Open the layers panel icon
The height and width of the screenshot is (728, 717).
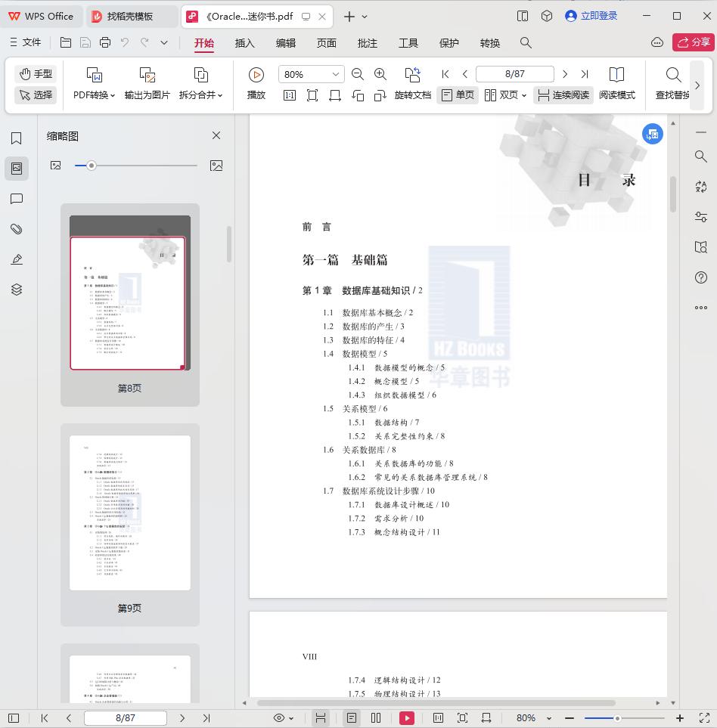(x=16, y=290)
